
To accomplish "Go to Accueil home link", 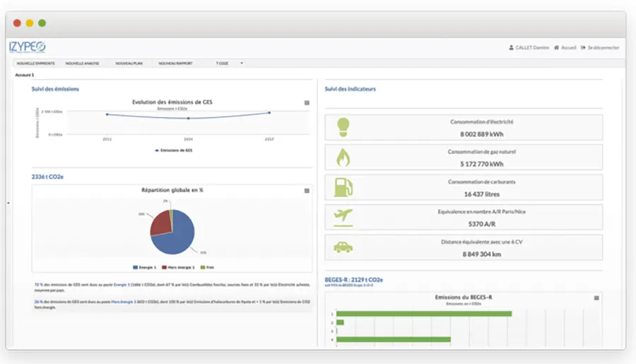I will (565, 47).
